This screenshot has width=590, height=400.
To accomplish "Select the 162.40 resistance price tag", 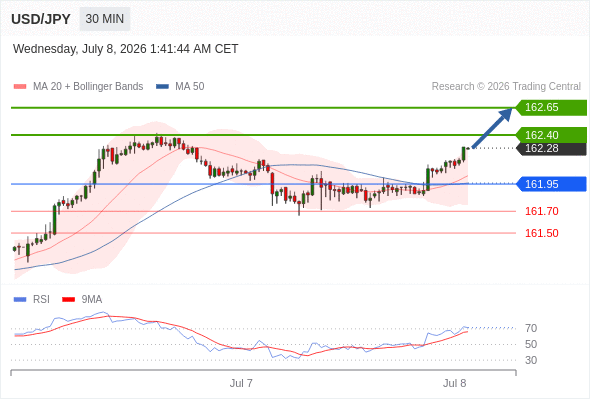I will (551, 135).
